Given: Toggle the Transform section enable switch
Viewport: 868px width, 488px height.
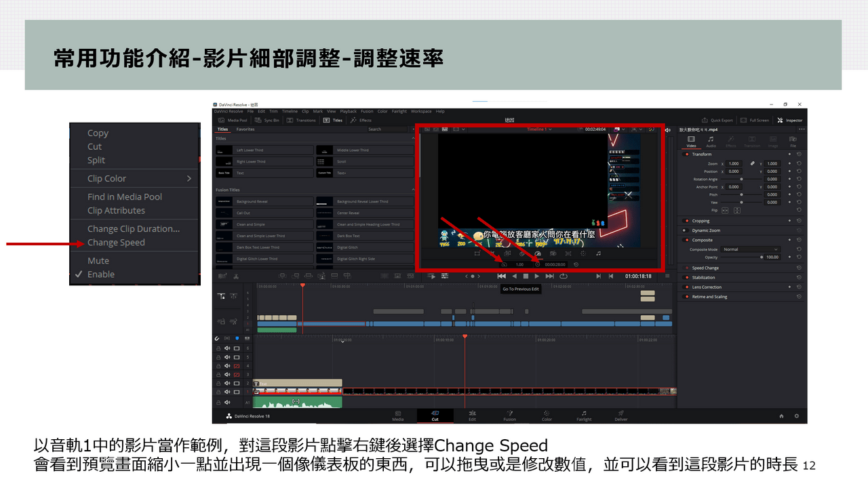Looking at the screenshot, I should [x=687, y=155].
